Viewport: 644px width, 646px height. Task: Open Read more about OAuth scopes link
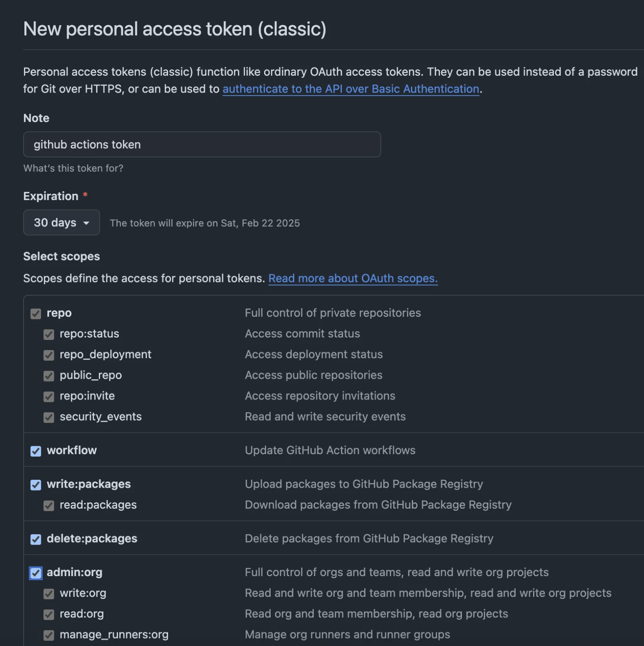353,278
